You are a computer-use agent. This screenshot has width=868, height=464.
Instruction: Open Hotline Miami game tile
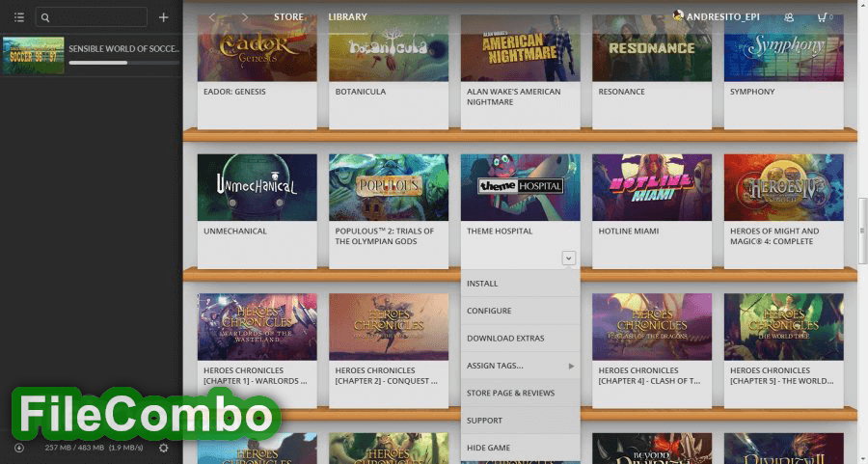coord(652,211)
